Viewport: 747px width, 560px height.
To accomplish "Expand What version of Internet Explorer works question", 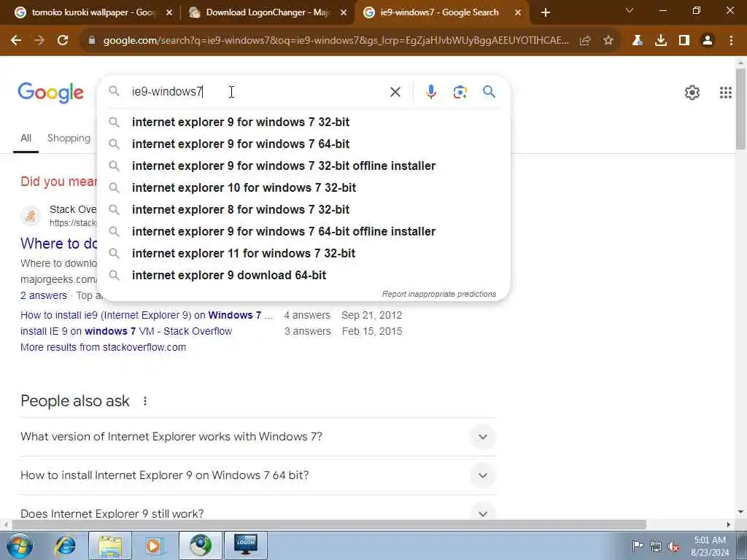I will coord(258,437).
